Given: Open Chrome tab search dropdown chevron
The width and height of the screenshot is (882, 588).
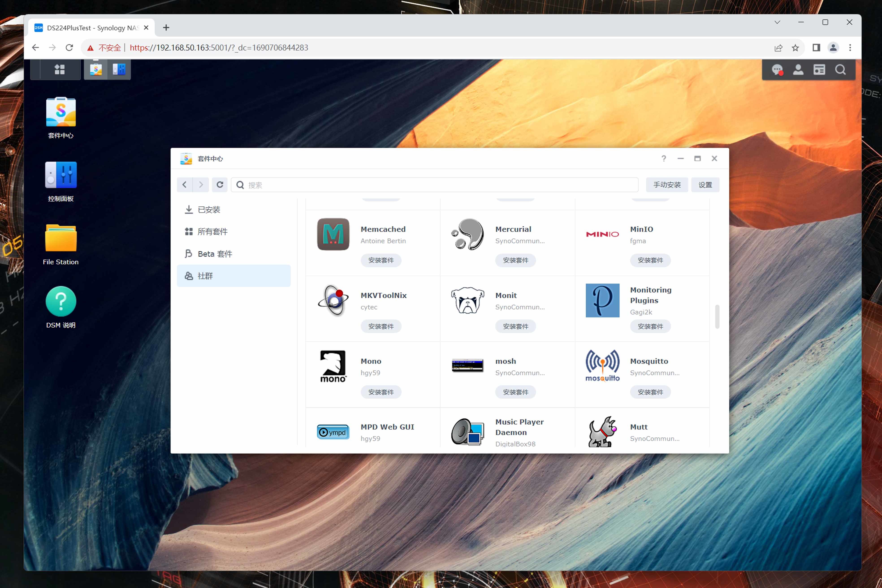Looking at the screenshot, I should point(777,22).
